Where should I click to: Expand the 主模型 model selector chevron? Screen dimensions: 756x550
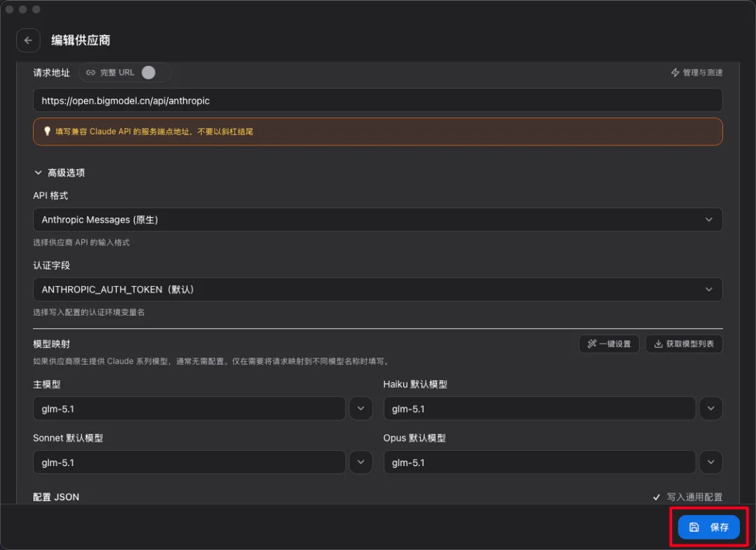click(x=360, y=408)
